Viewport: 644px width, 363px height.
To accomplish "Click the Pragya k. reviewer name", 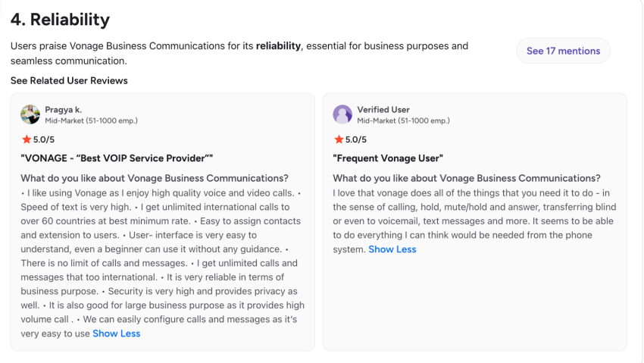I will [63, 110].
